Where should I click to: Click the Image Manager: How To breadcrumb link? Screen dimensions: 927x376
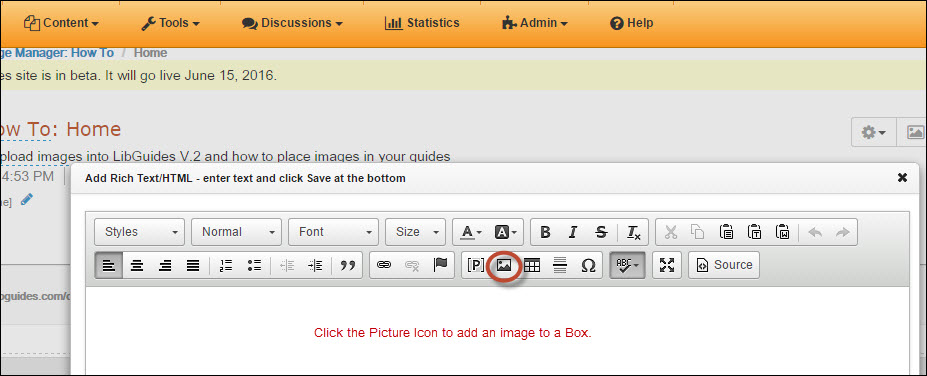[x=57, y=53]
